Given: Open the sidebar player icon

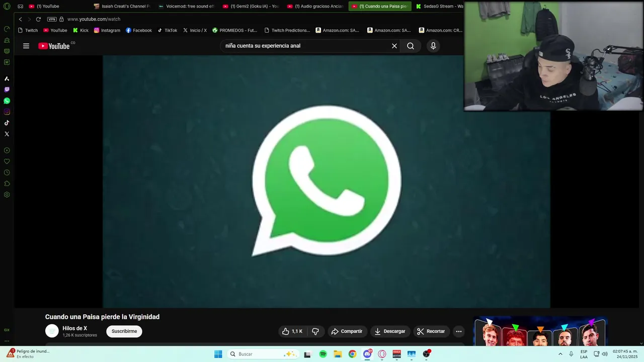Looking at the screenshot, I should pyautogui.click(x=7, y=150).
